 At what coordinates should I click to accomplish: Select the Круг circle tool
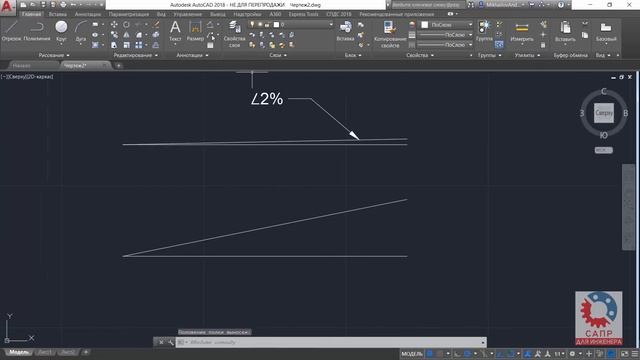click(x=61, y=31)
